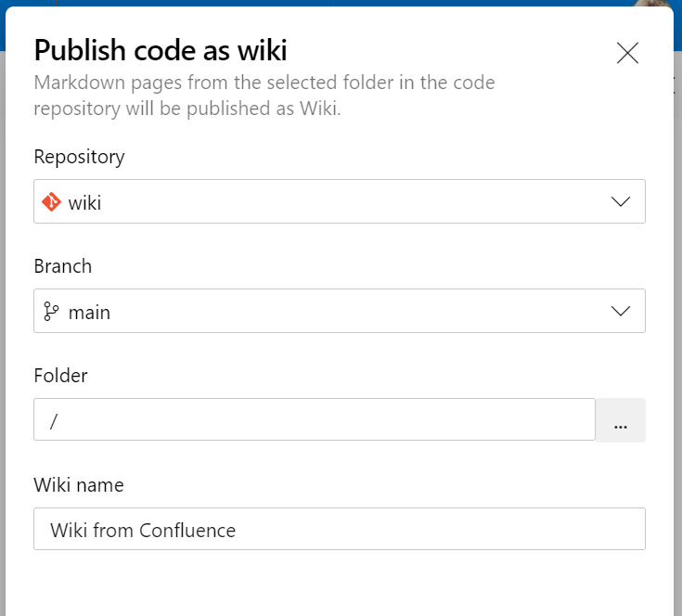Click the Wiki name field label
Image resolution: width=682 pixels, height=616 pixels.
(x=79, y=485)
